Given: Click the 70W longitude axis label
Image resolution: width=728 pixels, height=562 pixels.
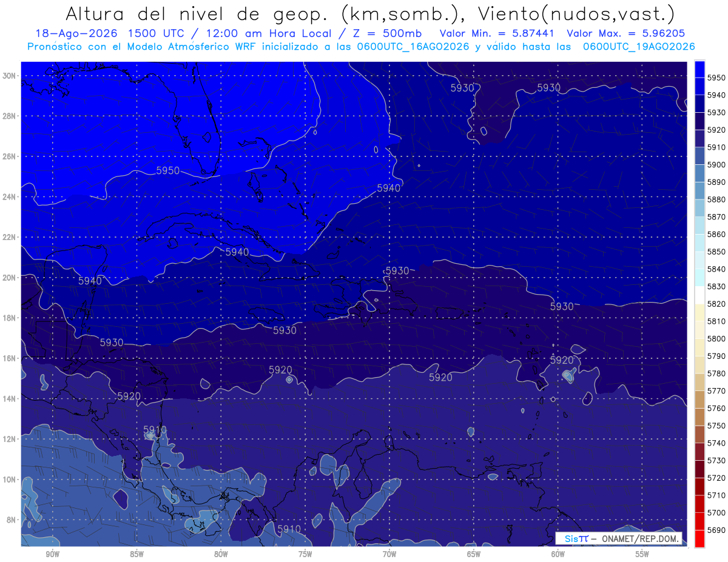Looking at the screenshot, I should tap(389, 554).
